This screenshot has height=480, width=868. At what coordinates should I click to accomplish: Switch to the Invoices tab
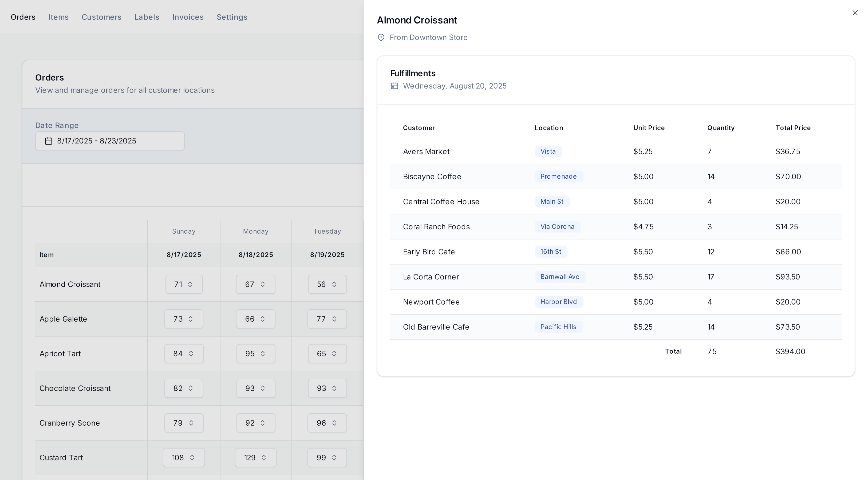(188, 17)
